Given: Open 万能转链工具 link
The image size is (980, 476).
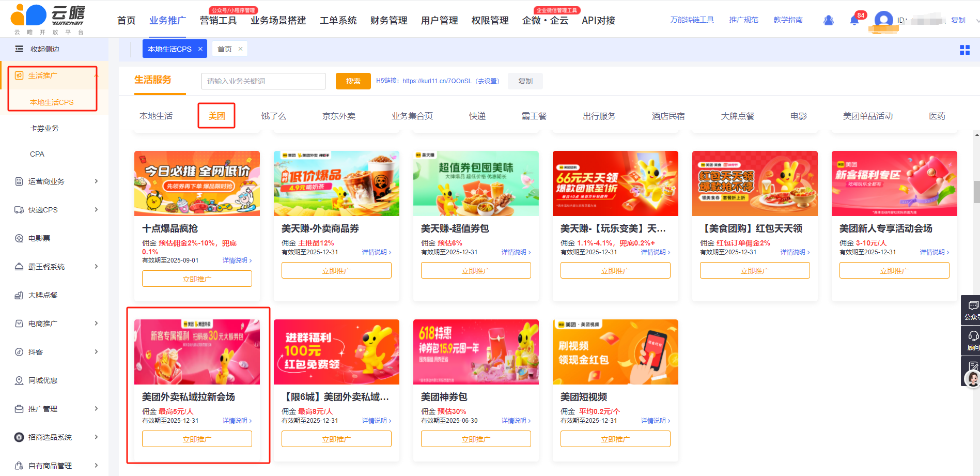Looking at the screenshot, I should pos(692,20).
